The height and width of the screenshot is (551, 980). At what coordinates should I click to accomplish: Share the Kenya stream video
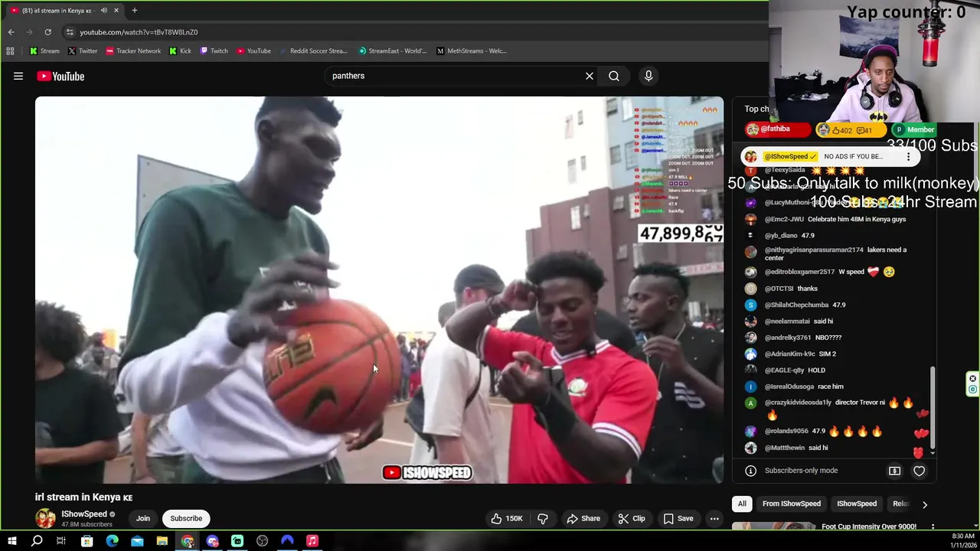[583, 518]
